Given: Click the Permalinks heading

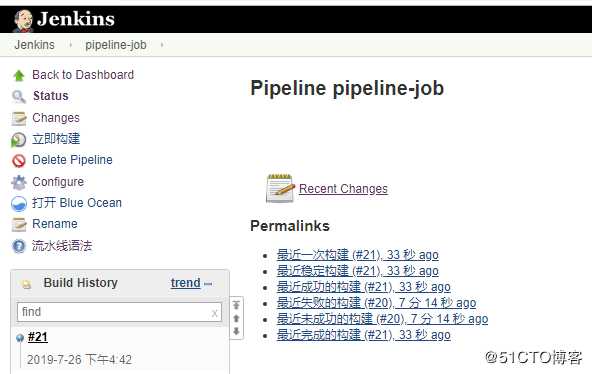Looking at the screenshot, I should [x=290, y=226].
